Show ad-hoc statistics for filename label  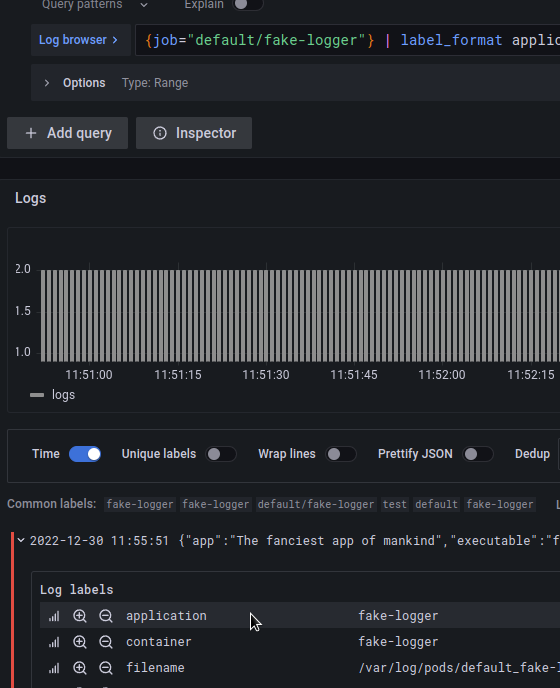coord(54,668)
